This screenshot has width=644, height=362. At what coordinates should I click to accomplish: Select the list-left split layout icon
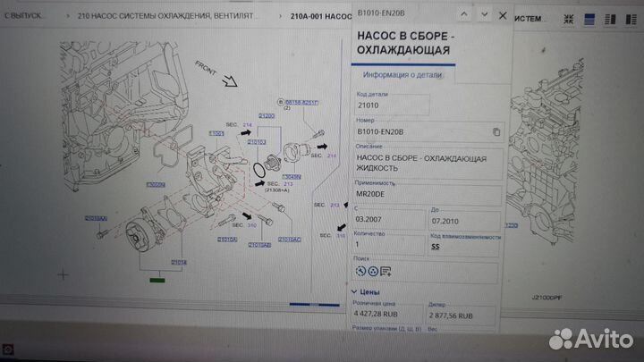coord(610,20)
